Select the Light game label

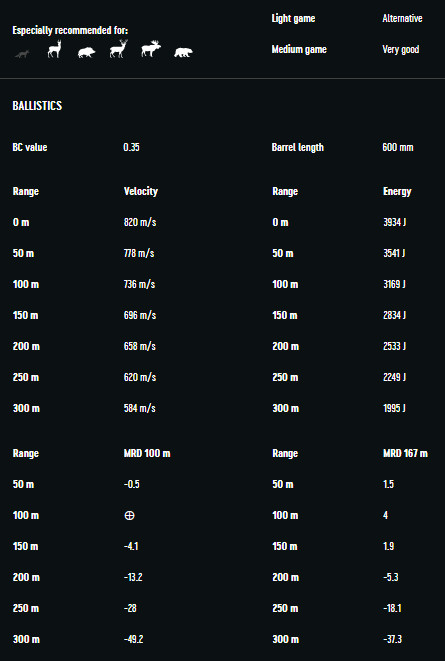click(x=293, y=19)
